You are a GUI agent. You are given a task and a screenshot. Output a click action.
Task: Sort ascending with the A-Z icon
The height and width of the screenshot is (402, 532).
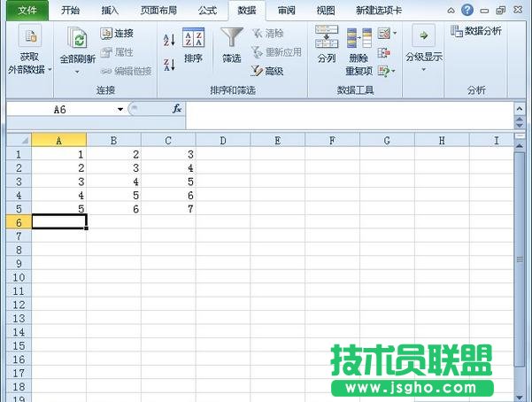tap(169, 39)
